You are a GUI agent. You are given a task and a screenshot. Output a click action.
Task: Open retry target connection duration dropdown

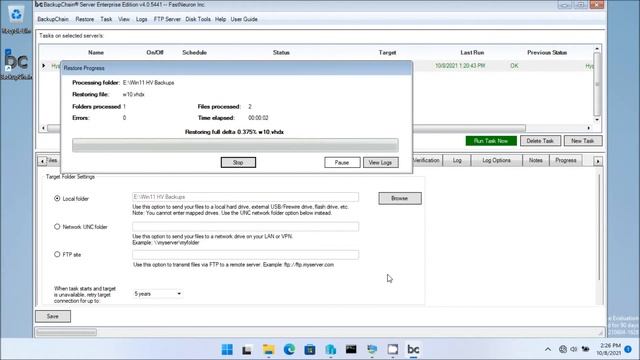(x=158, y=293)
